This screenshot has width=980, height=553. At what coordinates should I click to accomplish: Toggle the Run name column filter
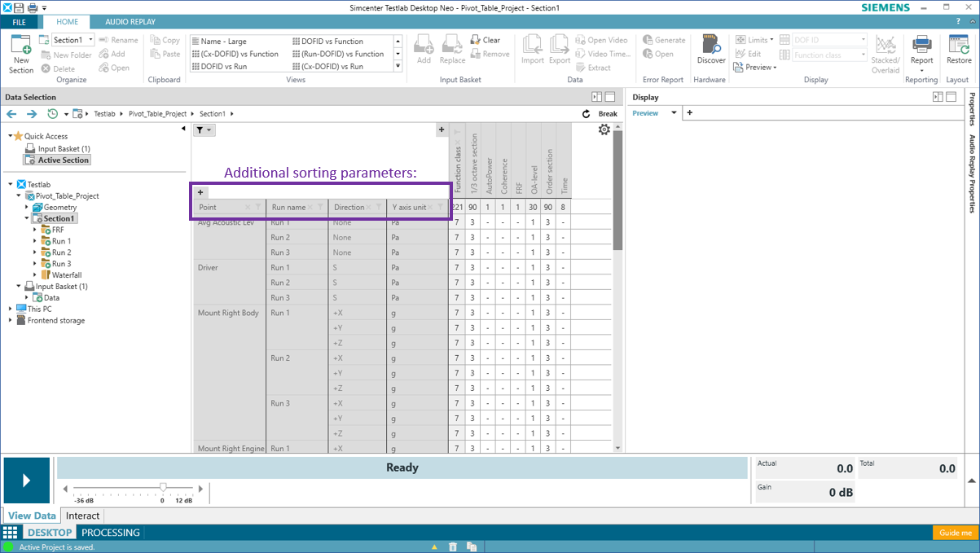click(x=320, y=208)
